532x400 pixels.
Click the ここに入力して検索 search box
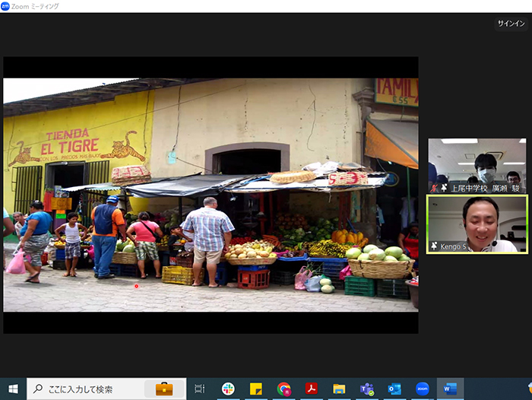106,389
